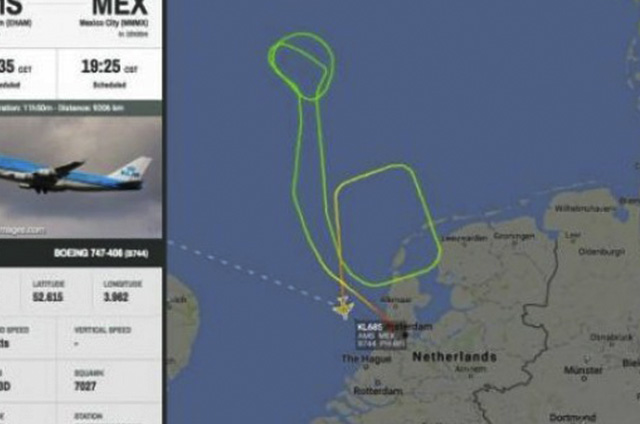Click the squawk code 7027
The image size is (640, 424).
85,386
